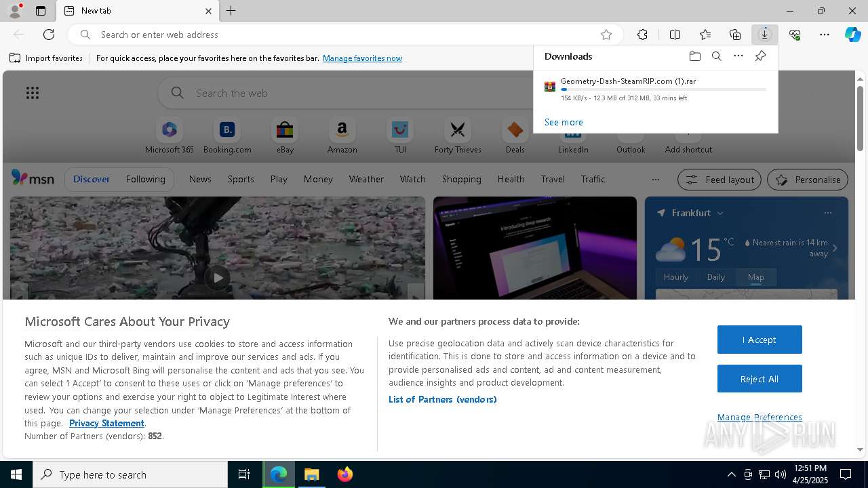
Task: Open a new tab with plus button
Action: [x=231, y=11]
